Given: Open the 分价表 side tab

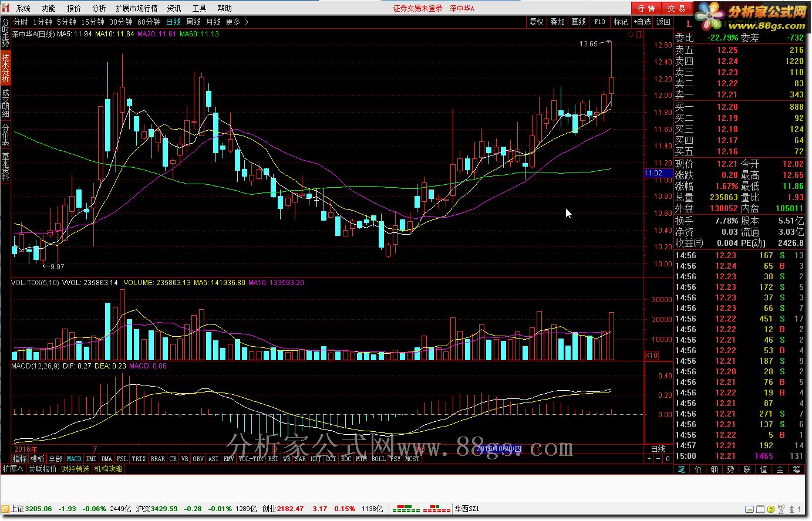Looking at the screenshot, I should pyautogui.click(x=5, y=134).
